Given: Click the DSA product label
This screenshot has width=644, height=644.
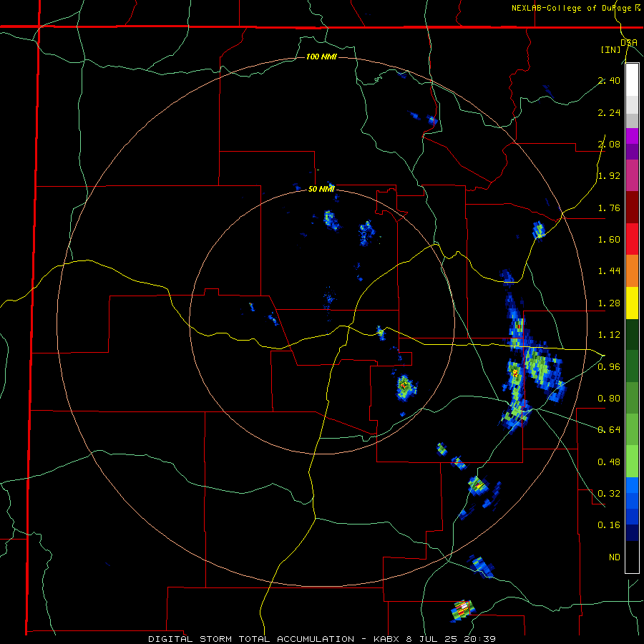Looking at the screenshot, I should [x=629, y=43].
